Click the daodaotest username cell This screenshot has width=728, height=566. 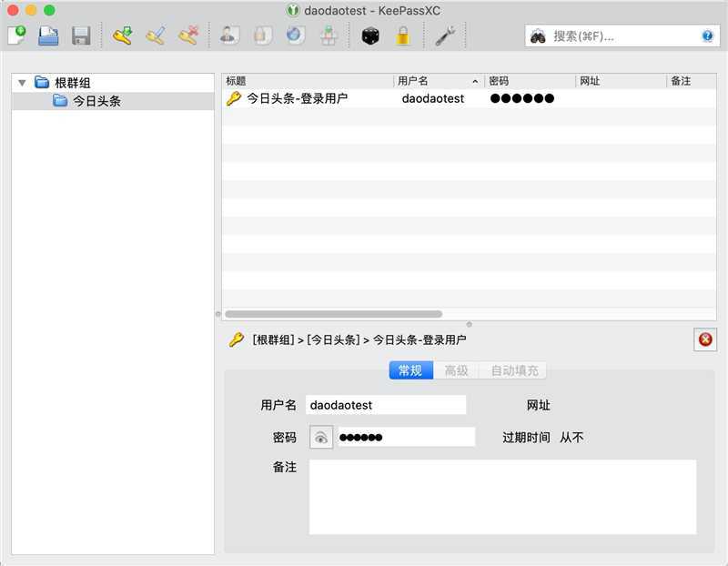click(x=433, y=98)
